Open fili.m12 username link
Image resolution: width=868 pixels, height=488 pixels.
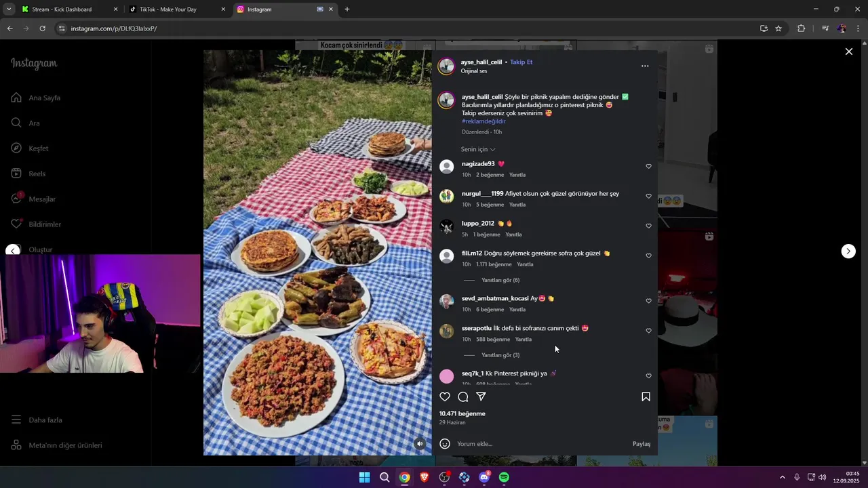pyautogui.click(x=472, y=253)
